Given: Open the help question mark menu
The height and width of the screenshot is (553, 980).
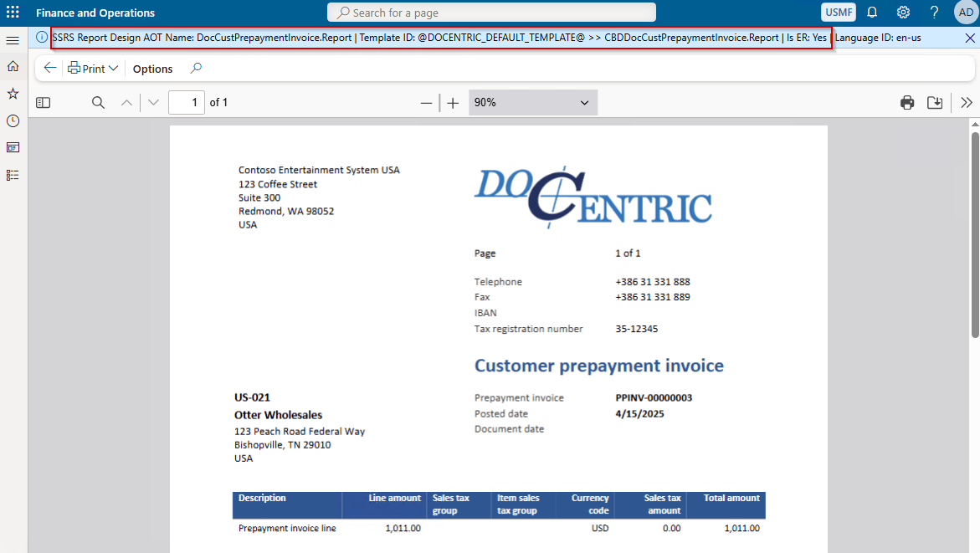Looking at the screenshot, I should click(x=934, y=13).
